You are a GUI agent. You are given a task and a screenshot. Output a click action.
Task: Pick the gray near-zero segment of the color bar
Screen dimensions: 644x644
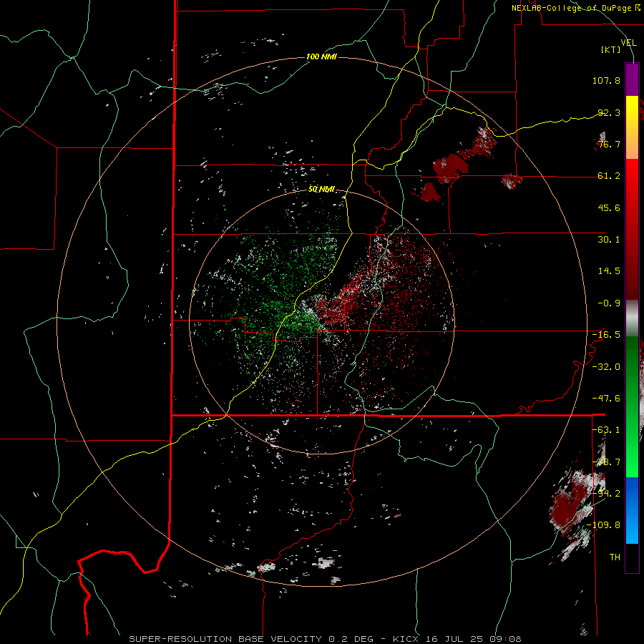tap(632, 318)
